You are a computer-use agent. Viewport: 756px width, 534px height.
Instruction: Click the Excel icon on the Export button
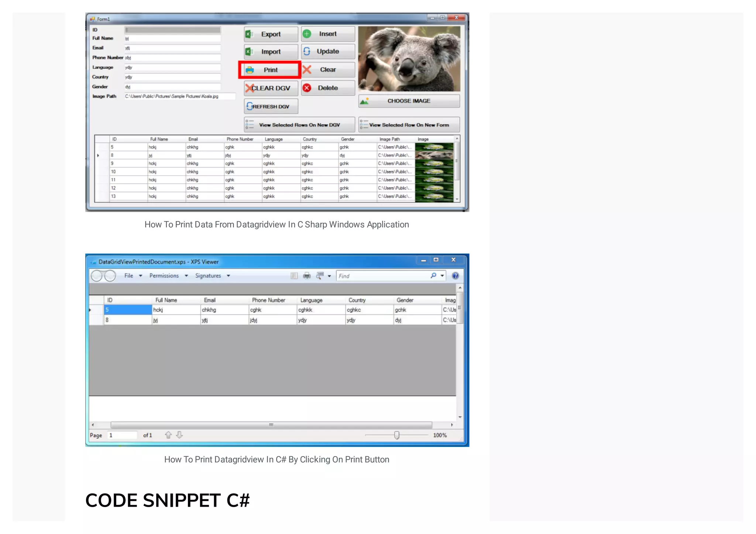(x=250, y=34)
